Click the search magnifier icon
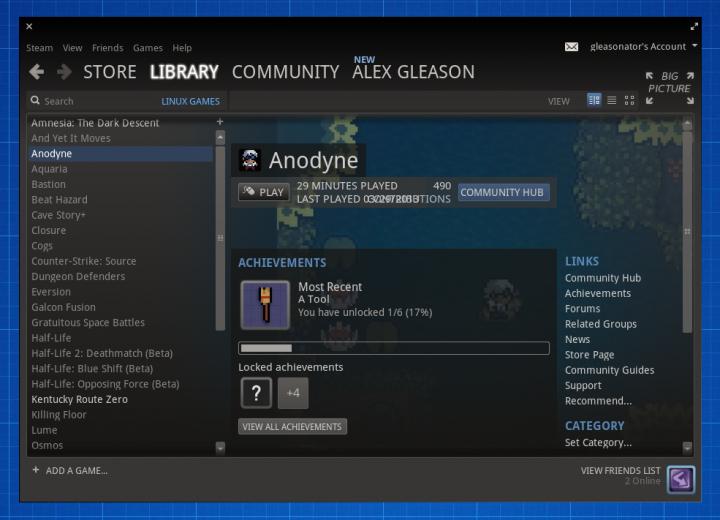The width and height of the screenshot is (720, 520). coord(35,100)
